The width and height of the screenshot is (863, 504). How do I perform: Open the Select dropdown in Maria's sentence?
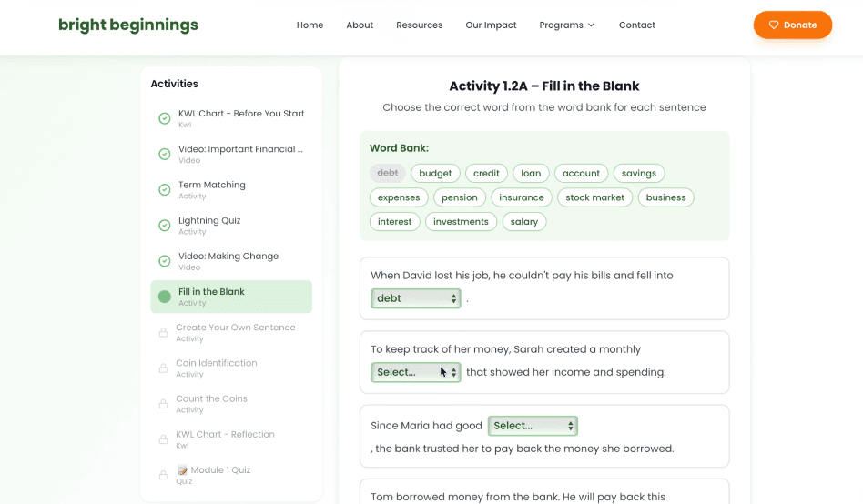tap(533, 426)
